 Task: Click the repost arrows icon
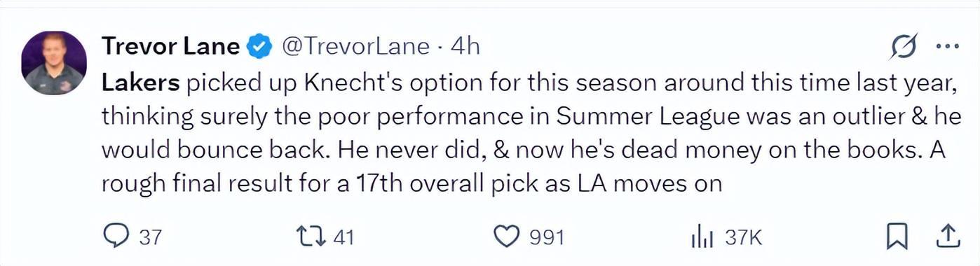[x=312, y=237]
